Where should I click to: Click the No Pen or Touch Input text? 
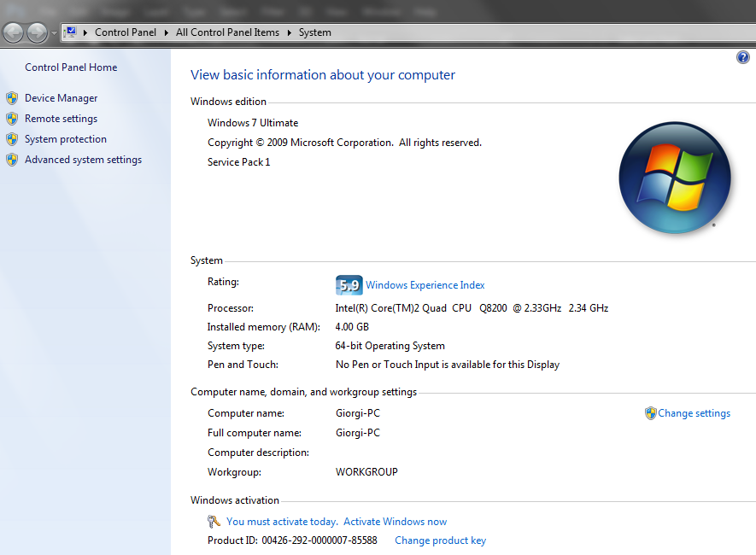click(x=448, y=365)
